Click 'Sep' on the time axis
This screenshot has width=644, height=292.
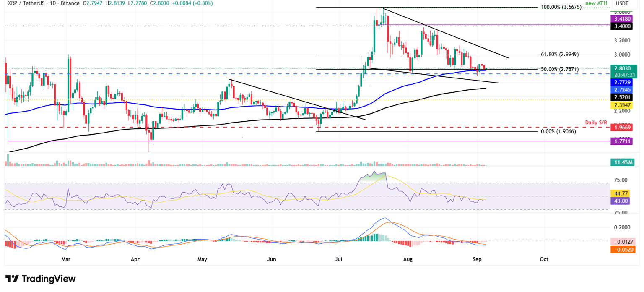coord(477,259)
